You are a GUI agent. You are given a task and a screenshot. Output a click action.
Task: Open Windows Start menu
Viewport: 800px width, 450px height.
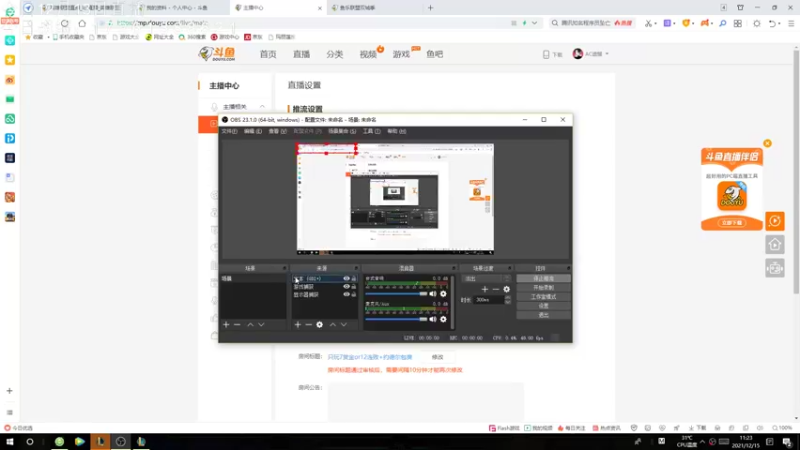(x=10, y=441)
